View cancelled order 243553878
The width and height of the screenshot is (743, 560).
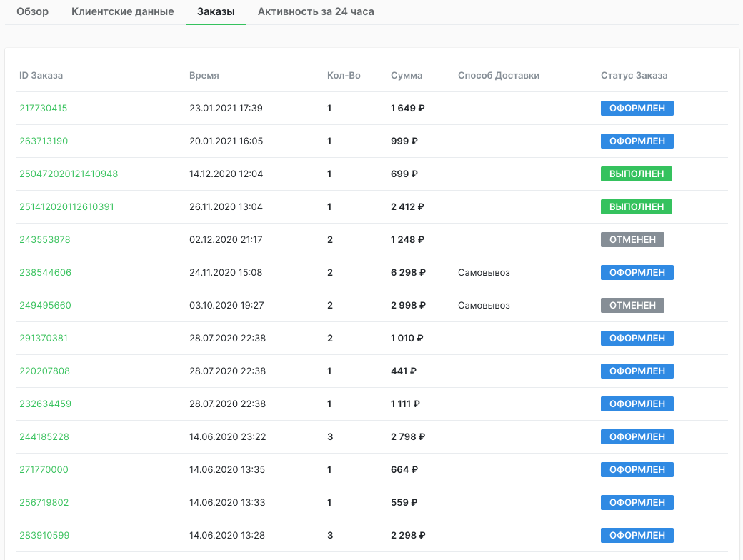[44, 240]
